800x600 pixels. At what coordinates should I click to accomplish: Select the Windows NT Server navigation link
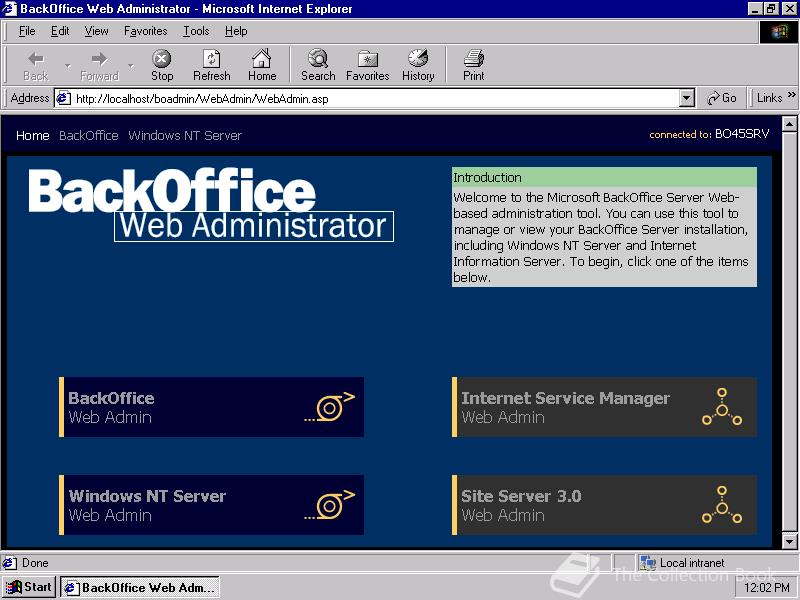185,135
